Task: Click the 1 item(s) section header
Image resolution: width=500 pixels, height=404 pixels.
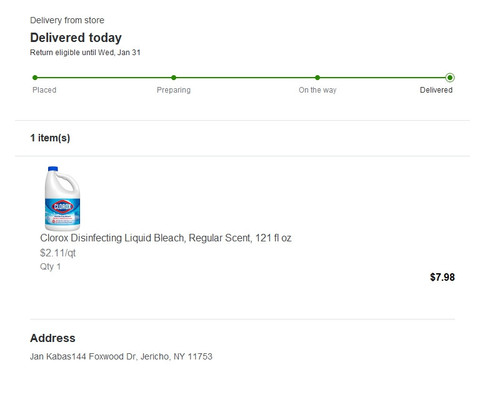Action: [x=50, y=138]
